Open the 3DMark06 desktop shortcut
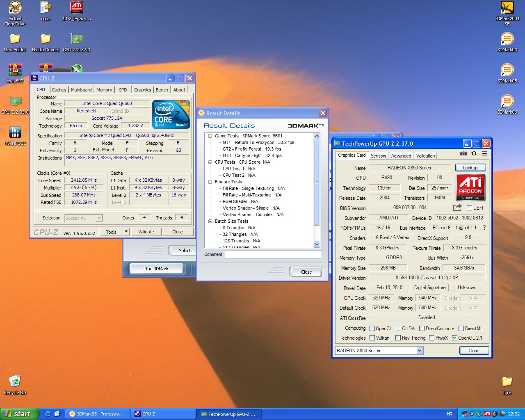Viewport: 525px width, 420px height. [x=507, y=101]
